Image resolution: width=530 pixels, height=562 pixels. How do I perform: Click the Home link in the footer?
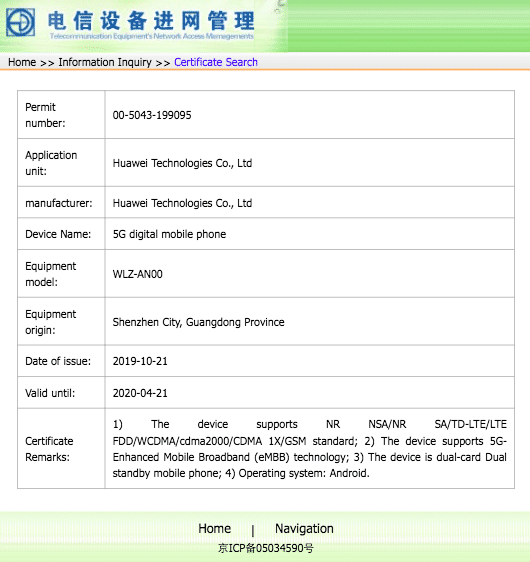(215, 528)
